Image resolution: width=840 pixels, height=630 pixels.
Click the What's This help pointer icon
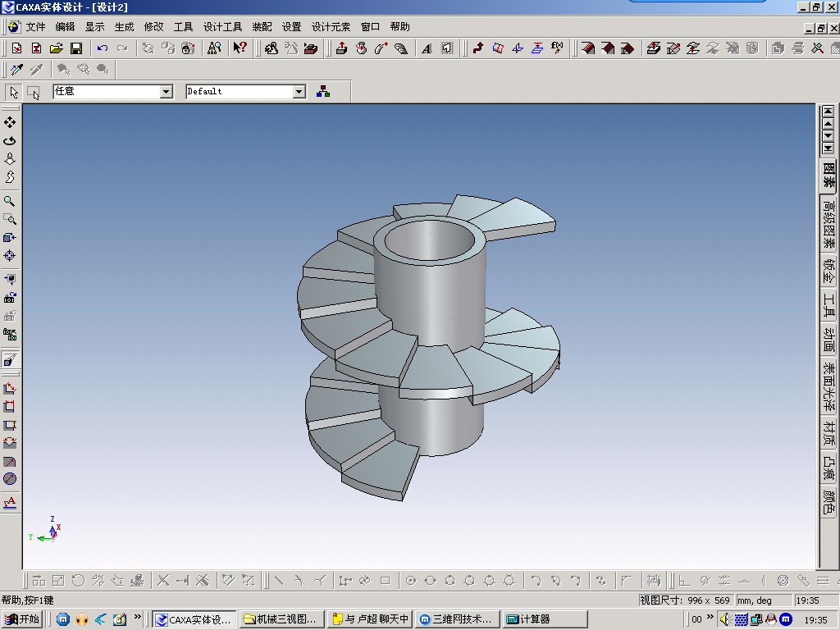pos(240,48)
